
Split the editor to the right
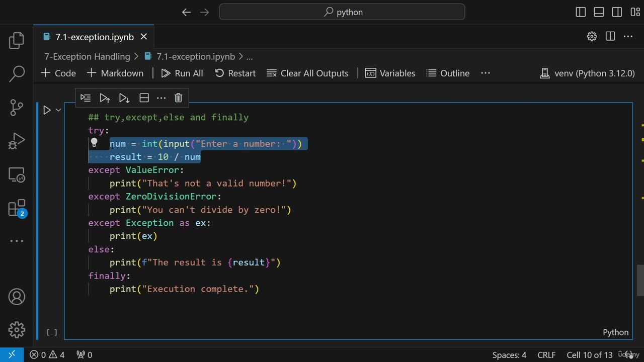[610, 36]
